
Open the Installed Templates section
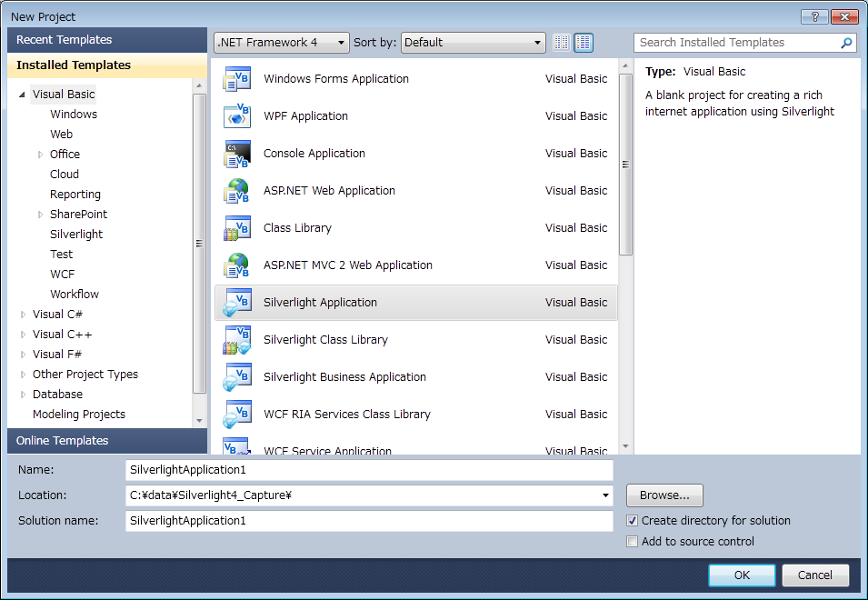107,65
